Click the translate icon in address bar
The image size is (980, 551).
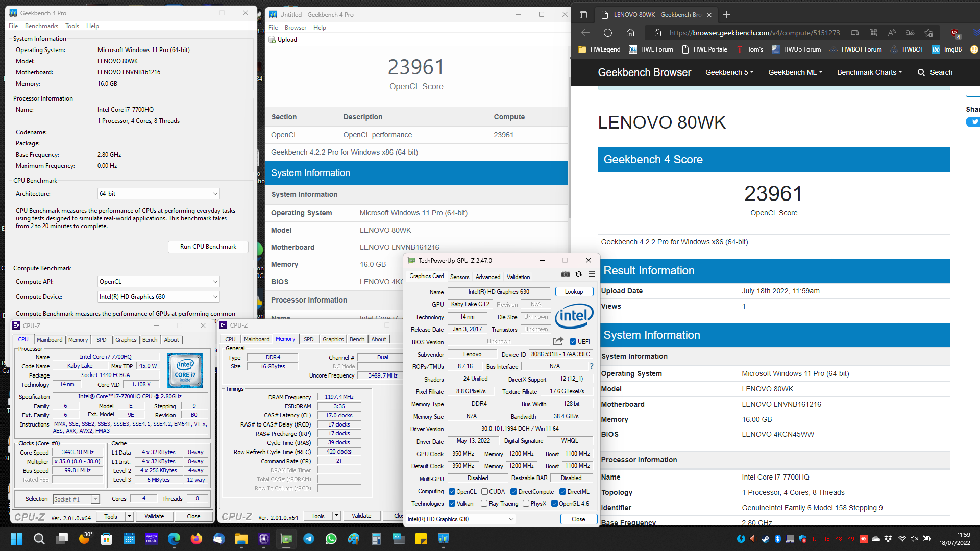(x=910, y=33)
